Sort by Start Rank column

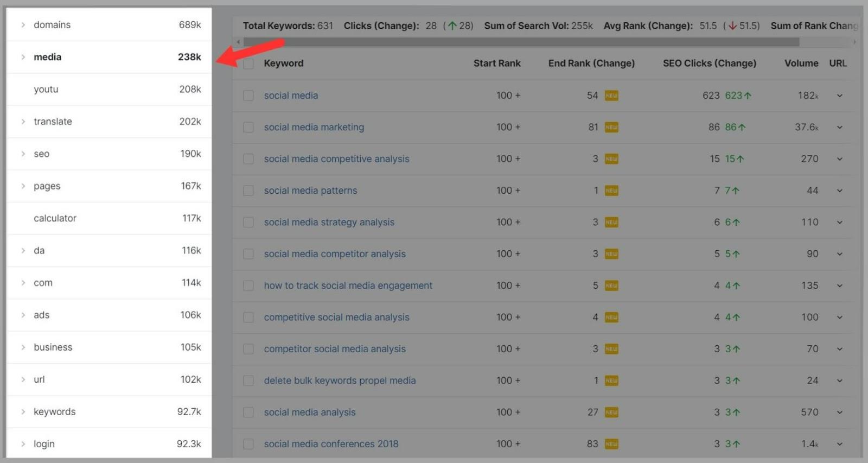pyautogui.click(x=497, y=64)
